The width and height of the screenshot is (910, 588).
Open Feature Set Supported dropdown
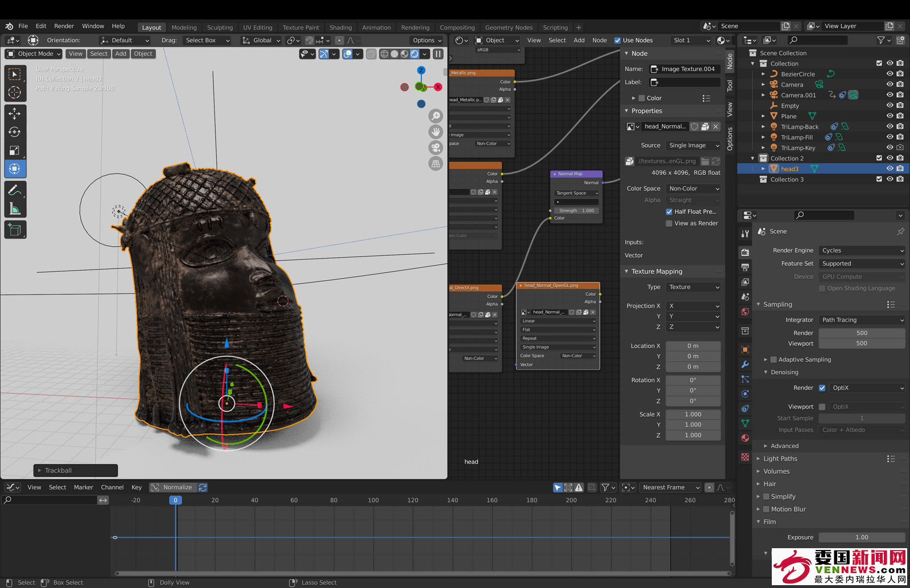[862, 264]
